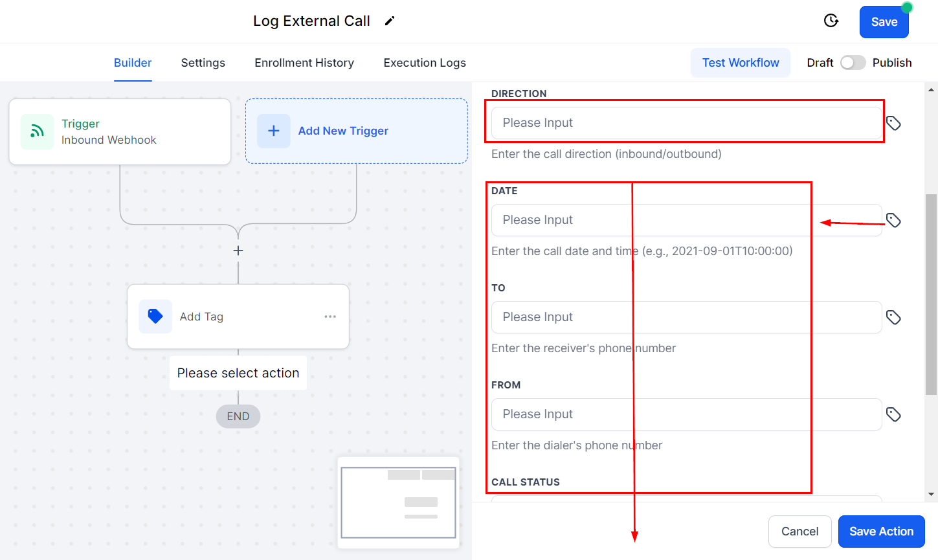Switch to the Settings tab
This screenshot has height=560, width=938.
[203, 63]
